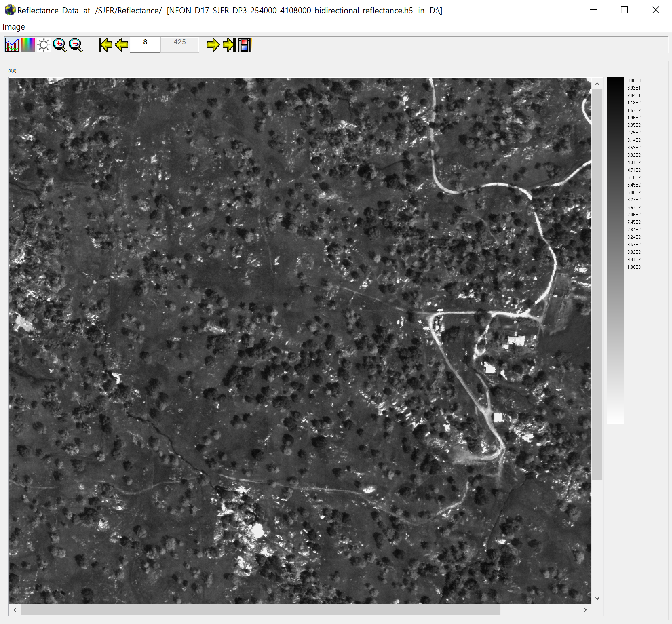672x624 pixels.
Task: Click the frame number input field
Action: pyautogui.click(x=145, y=45)
